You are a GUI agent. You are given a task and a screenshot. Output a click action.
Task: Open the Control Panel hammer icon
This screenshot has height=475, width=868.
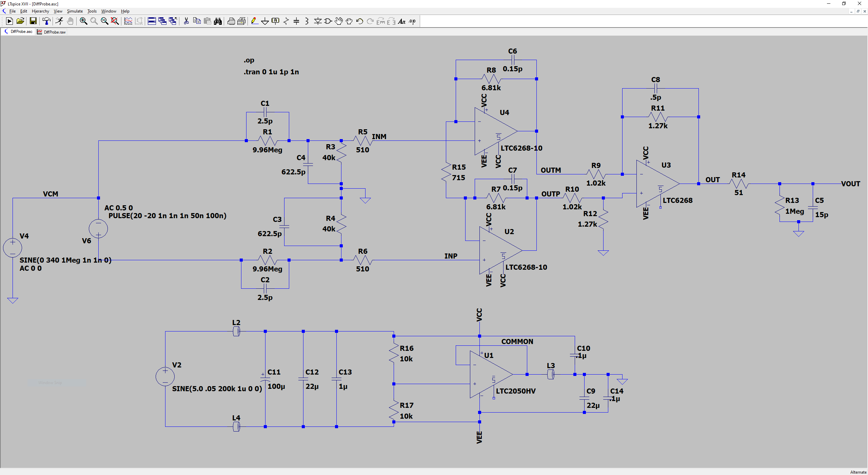(x=46, y=21)
